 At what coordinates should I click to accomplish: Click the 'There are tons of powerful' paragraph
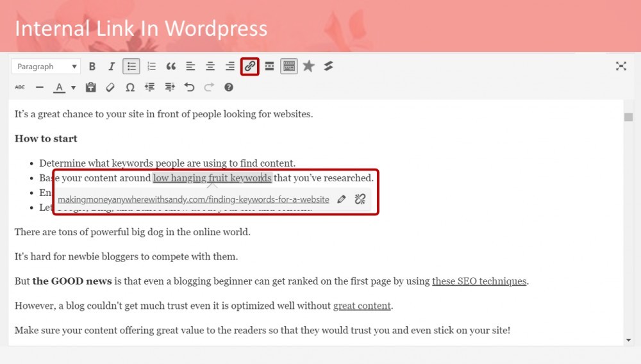pos(133,232)
